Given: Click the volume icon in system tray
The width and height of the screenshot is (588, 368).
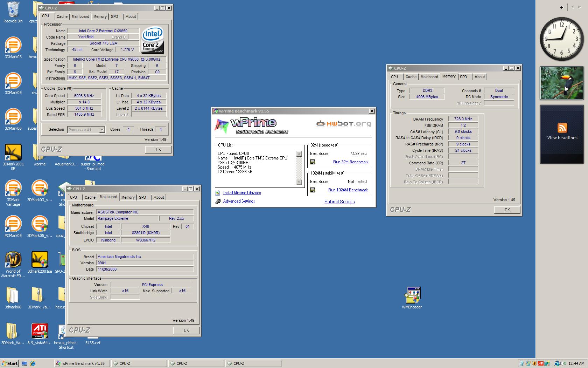Looking at the screenshot, I should (563, 363).
